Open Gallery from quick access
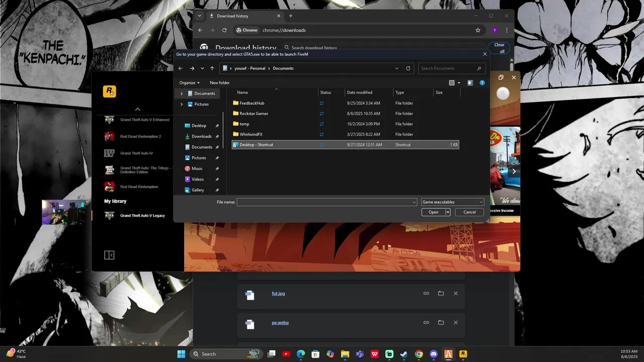Viewport: 644px width, 362px height. point(198,190)
